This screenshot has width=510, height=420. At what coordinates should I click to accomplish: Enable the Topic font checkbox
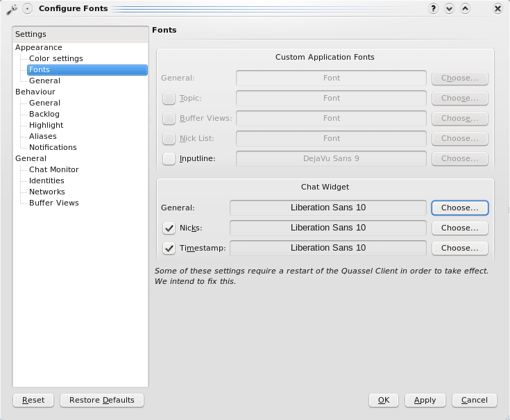[x=169, y=98]
